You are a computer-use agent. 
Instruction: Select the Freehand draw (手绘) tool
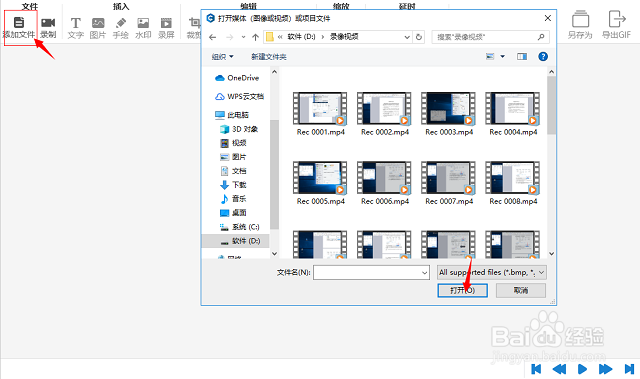tap(121, 28)
